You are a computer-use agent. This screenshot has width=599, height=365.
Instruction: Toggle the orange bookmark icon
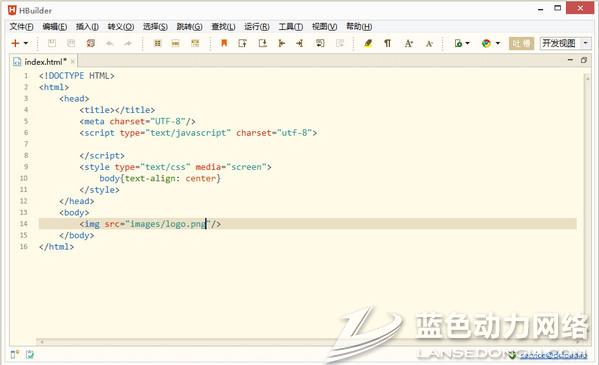click(224, 43)
